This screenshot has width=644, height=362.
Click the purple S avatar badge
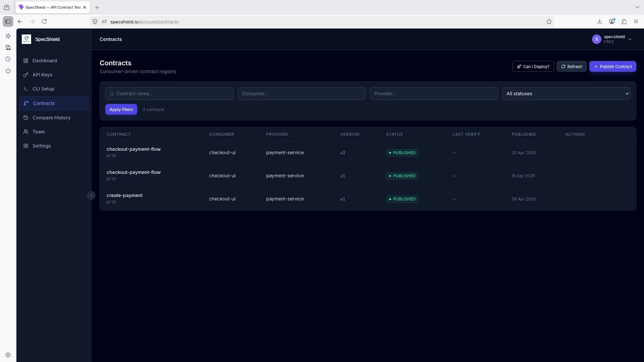(x=596, y=39)
